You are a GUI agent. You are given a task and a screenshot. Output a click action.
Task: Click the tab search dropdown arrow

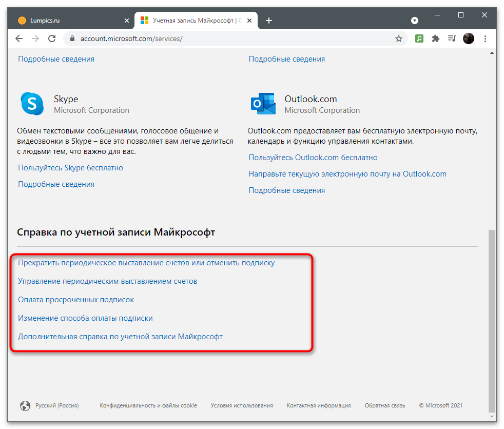(415, 21)
